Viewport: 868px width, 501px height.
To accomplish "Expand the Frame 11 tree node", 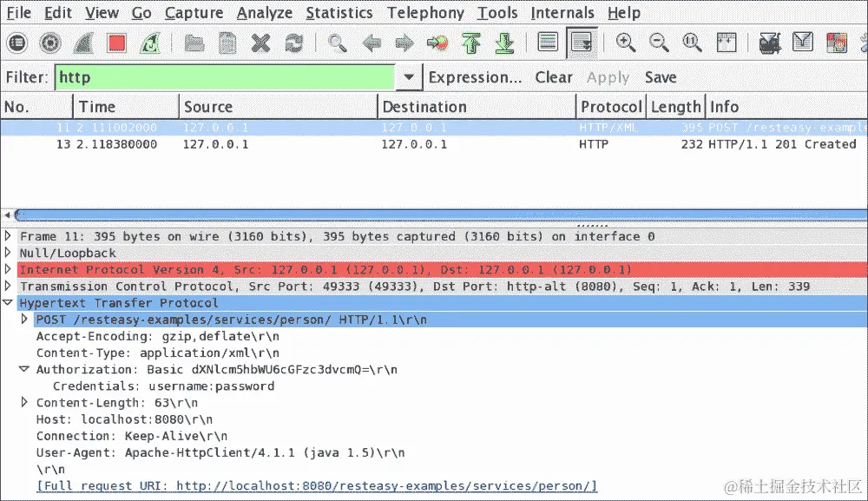I will pos(8,236).
